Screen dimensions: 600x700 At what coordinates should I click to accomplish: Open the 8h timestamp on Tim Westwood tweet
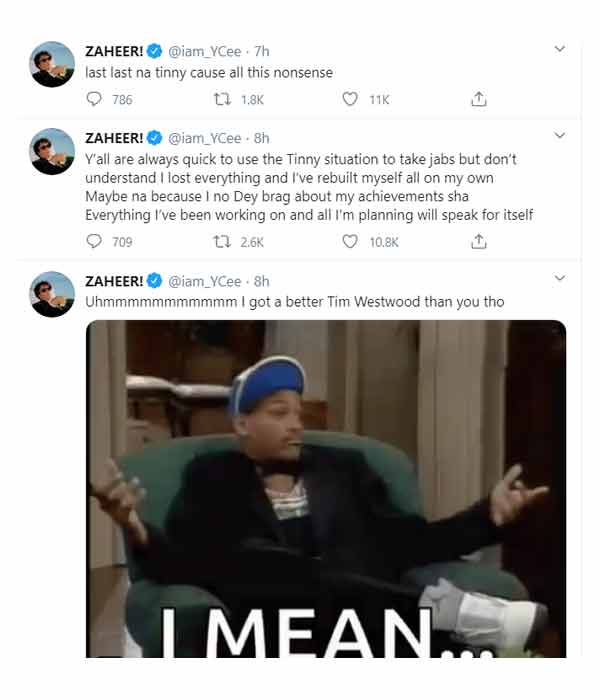[x=262, y=281]
